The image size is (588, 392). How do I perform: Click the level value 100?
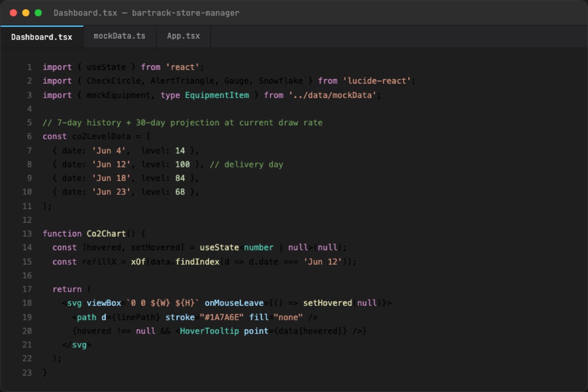182,164
